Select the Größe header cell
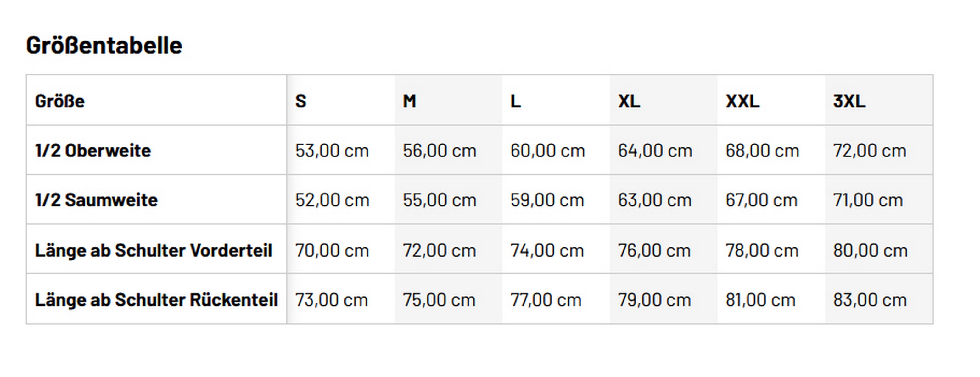980x377 pixels. [60, 101]
